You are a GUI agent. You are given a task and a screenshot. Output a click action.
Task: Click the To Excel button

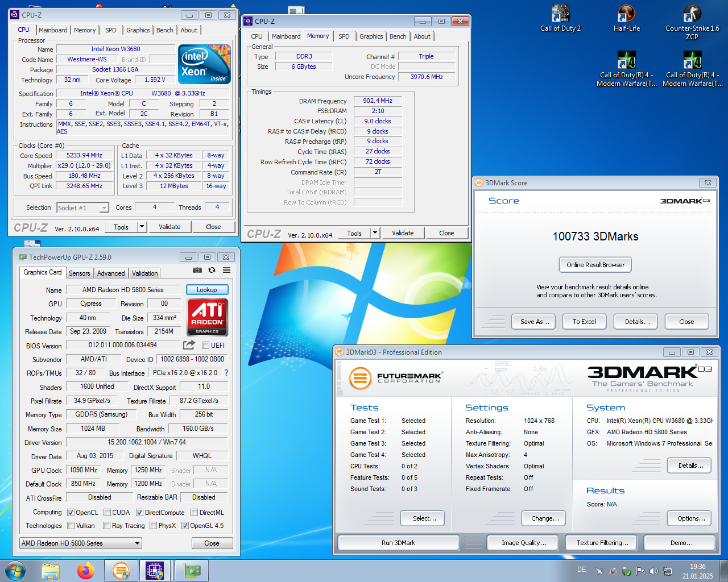[x=584, y=322]
